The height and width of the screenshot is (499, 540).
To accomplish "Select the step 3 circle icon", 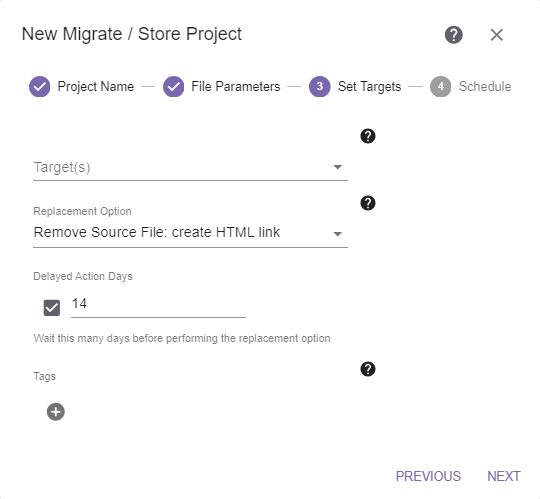I will [x=320, y=86].
